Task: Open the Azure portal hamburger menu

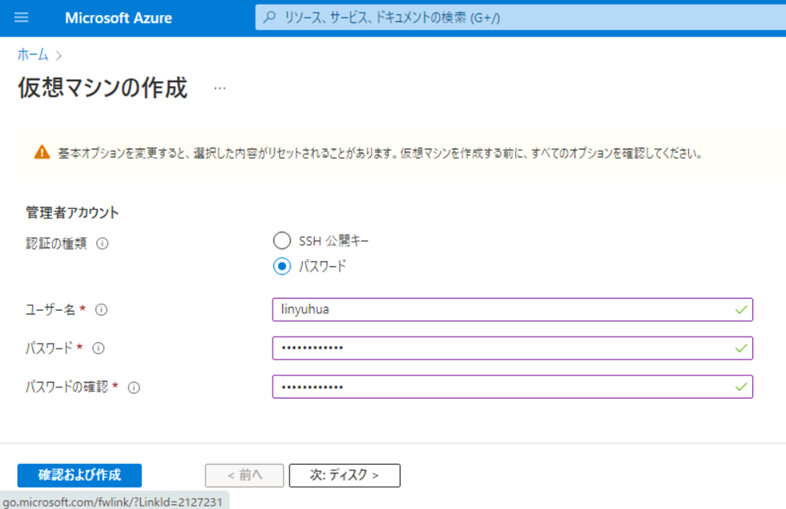Action: pyautogui.click(x=21, y=18)
